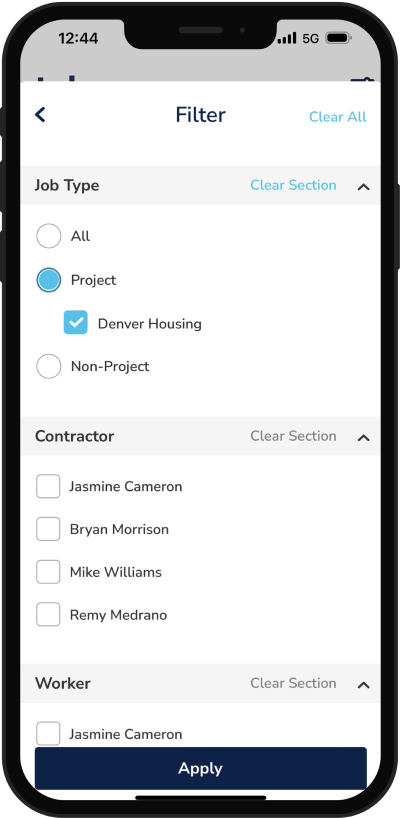The height and width of the screenshot is (818, 400).
Task: Tap the battery icon in status bar
Action: coord(338,38)
